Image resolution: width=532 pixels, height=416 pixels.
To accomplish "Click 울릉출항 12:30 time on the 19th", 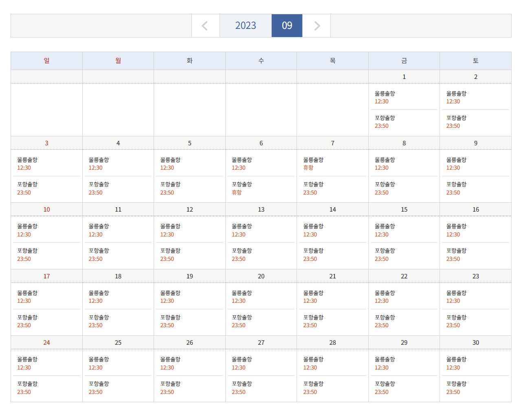I will tap(167, 301).
